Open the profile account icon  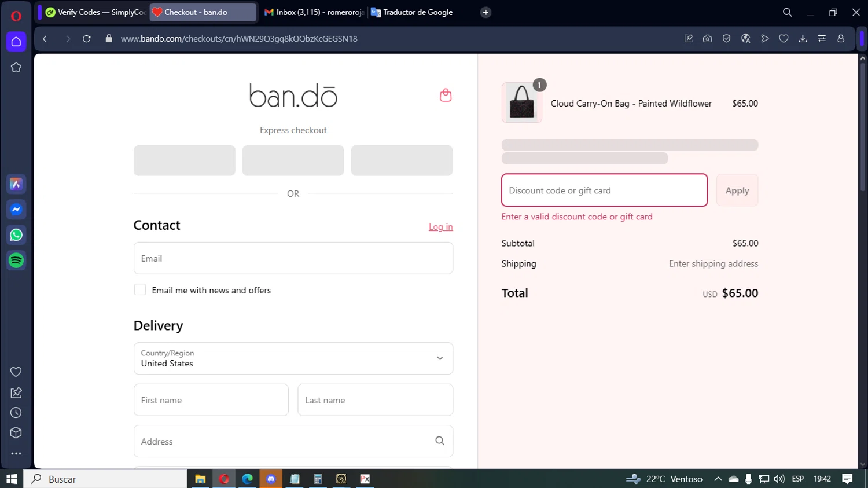(841, 39)
